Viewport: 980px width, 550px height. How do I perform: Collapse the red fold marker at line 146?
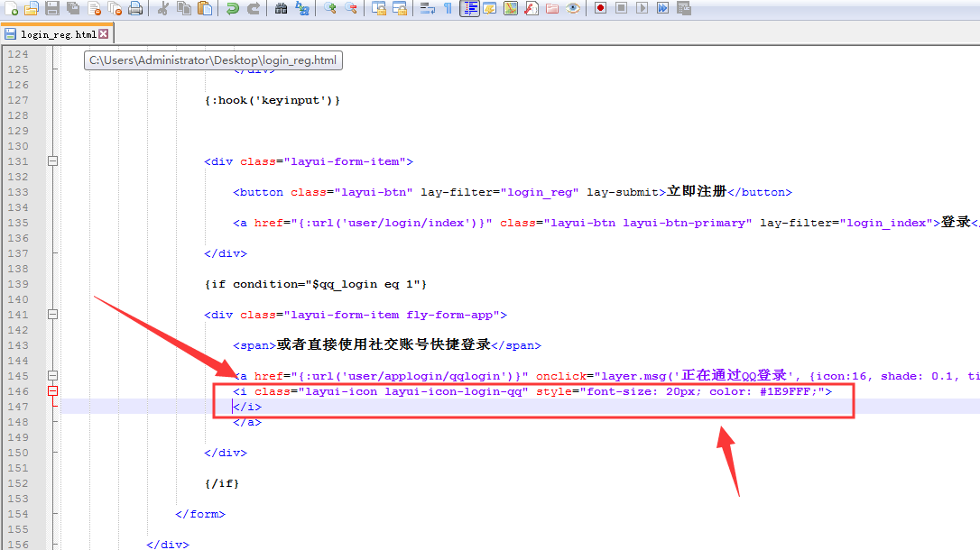click(x=52, y=391)
